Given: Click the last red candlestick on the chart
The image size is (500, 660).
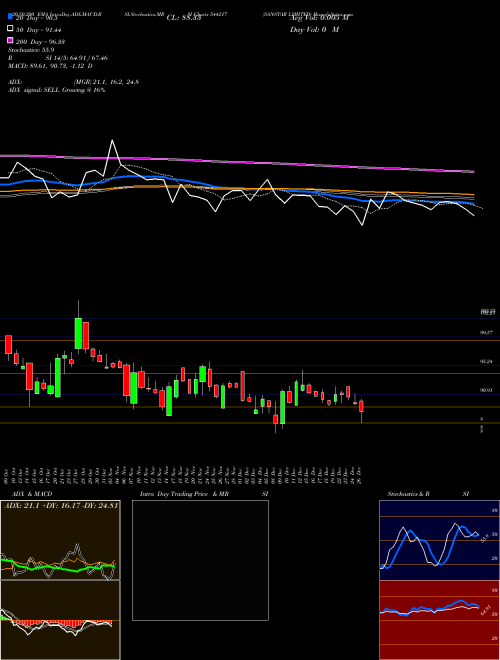Looking at the screenshot, I should [x=361, y=407].
